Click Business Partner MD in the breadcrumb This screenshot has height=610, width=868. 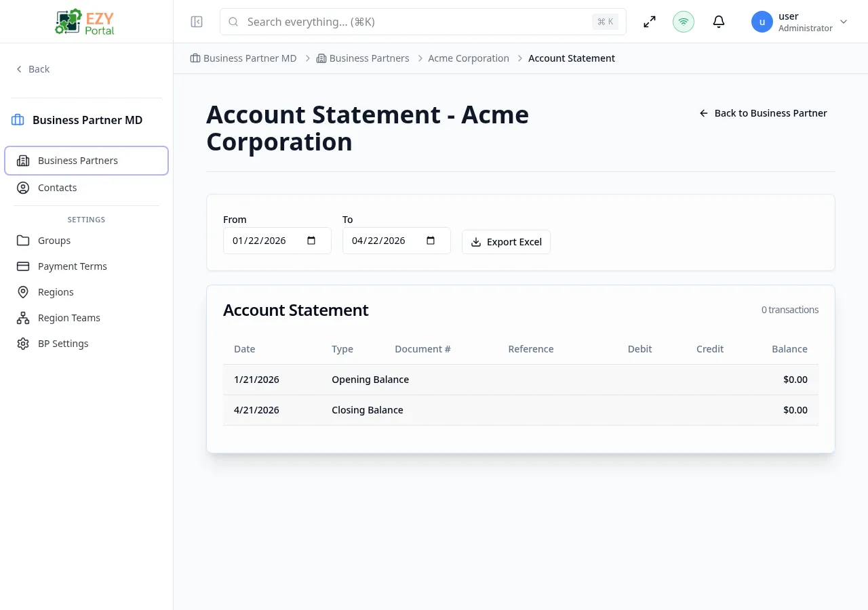(250, 58)
